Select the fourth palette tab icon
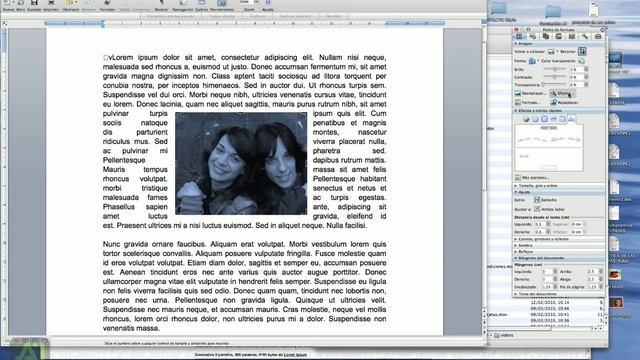The image size is (640, 360). [x=559, y=36]
